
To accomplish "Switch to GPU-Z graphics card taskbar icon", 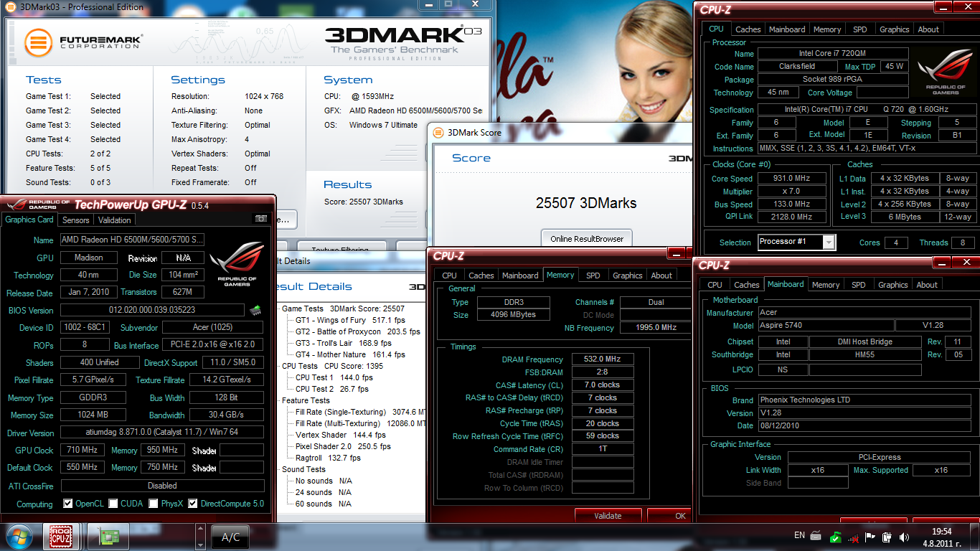I will point(108,537).
